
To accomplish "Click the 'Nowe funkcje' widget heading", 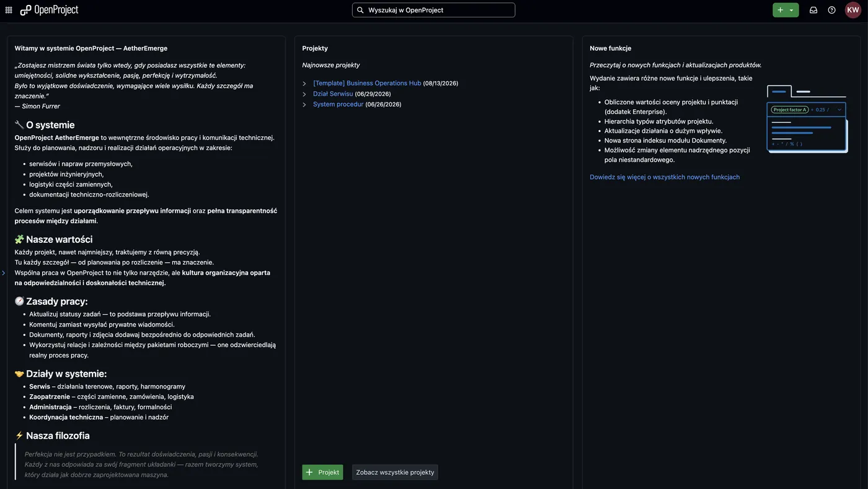I will (611, 48).
